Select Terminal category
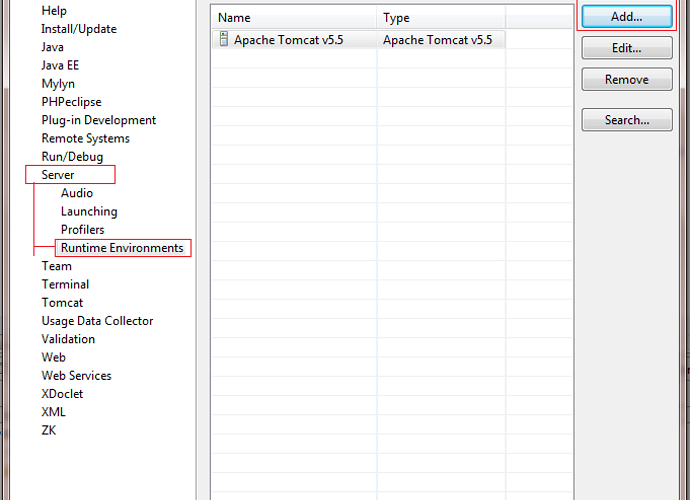 tap(65, 284)
